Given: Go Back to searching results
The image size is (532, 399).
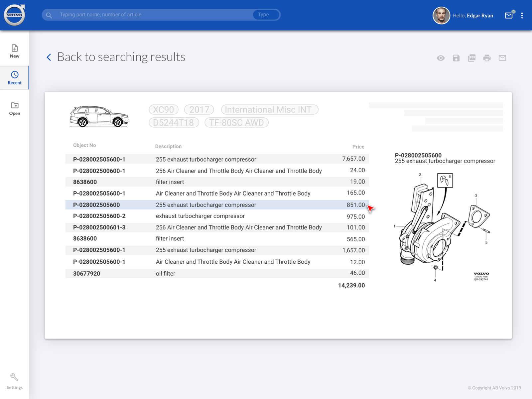Looking at the screenshot, I should 121,57.
